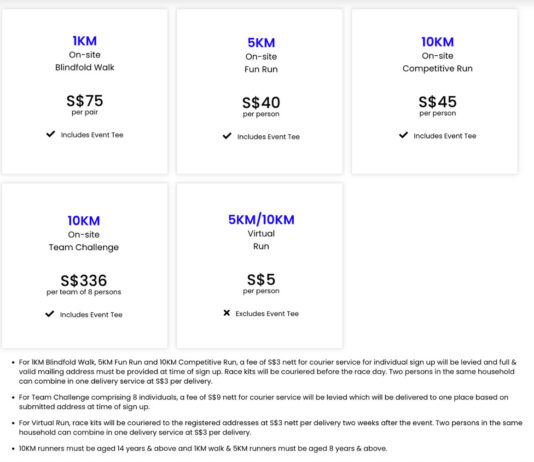Image resolution: width=534 pixels, height=462 pixels.
Task: Click the age requirement note for runners
Action: (203, 448)
